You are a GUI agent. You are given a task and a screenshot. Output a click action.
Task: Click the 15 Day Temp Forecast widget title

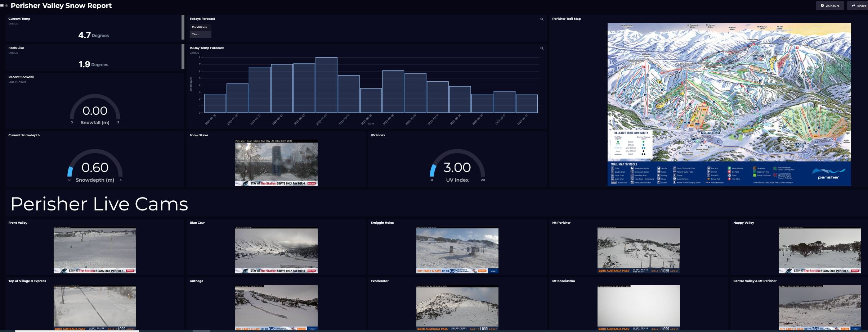coord(206,48)
